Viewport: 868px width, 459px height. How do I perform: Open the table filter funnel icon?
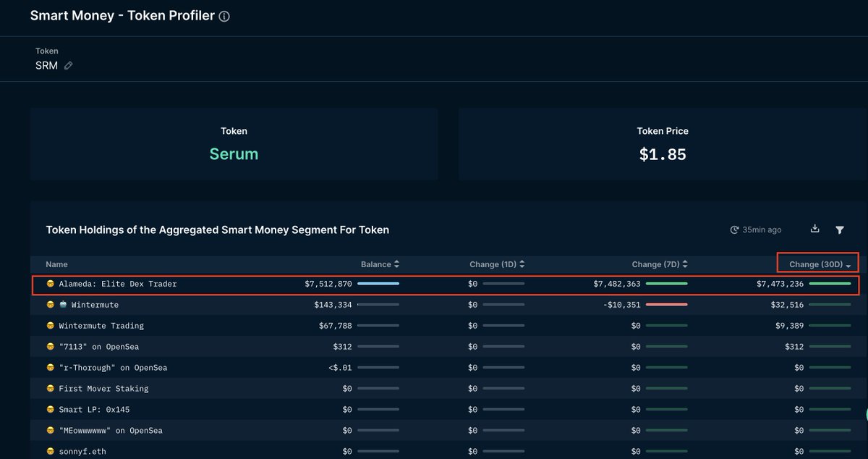click(840, 230)
